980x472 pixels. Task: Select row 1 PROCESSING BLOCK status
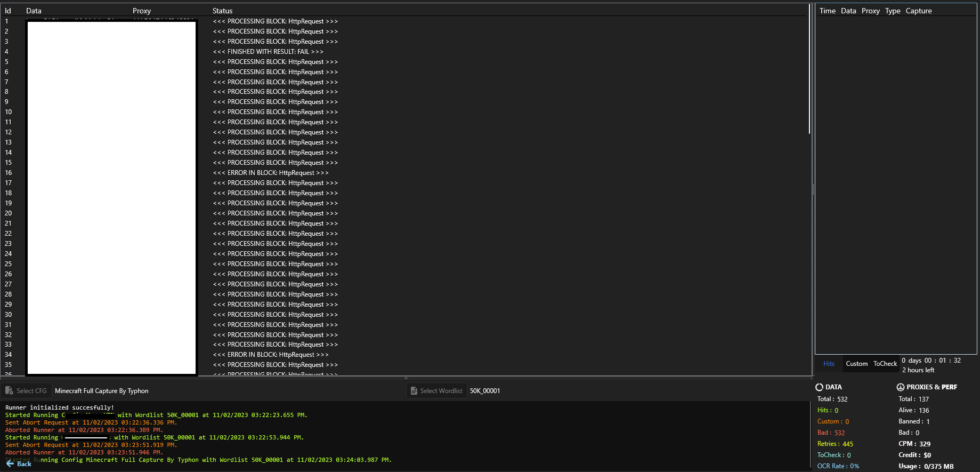pos(275,21)
